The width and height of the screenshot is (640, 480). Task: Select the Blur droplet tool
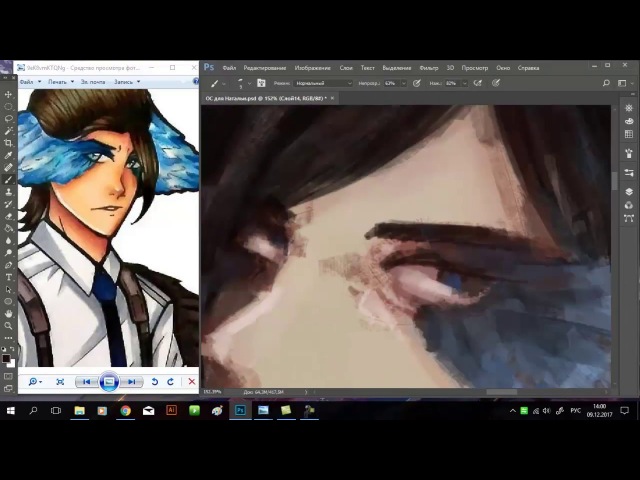[8, 241]
